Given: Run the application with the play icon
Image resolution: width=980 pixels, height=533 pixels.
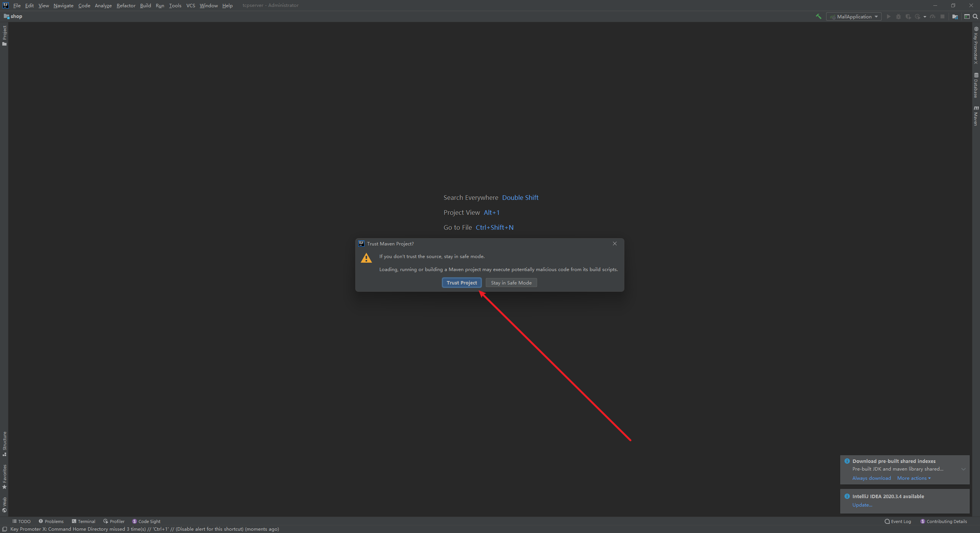Looking at the screenshot, I should pyautogui.click(x=889, y=16).
